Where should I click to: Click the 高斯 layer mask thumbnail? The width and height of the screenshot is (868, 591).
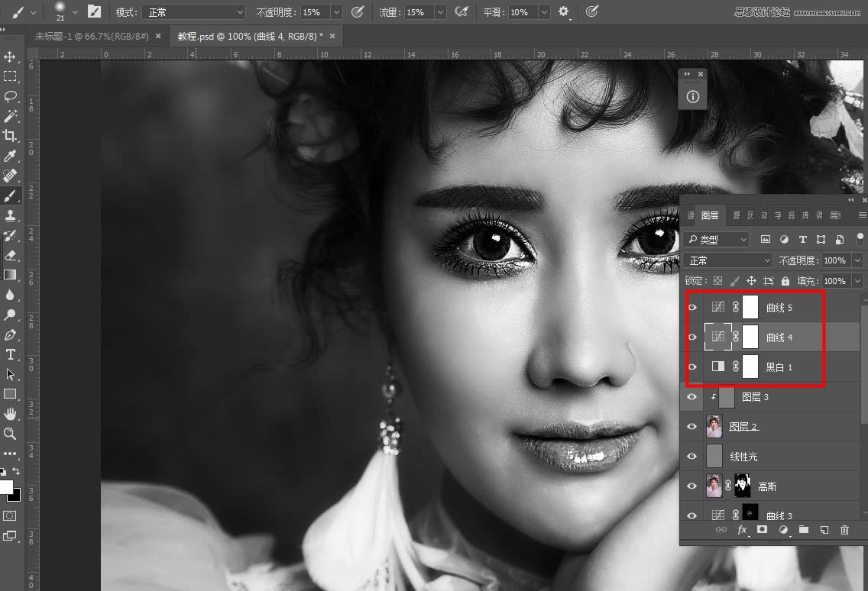[742, 486]
